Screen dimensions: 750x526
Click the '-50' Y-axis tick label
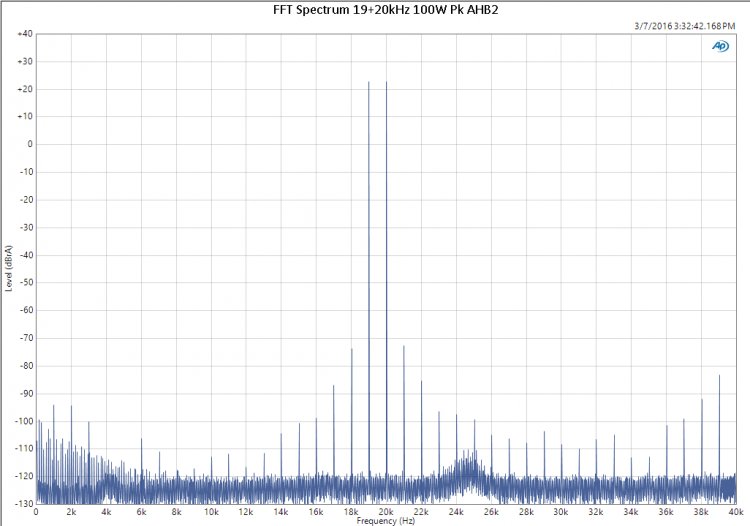click(26, 283)
